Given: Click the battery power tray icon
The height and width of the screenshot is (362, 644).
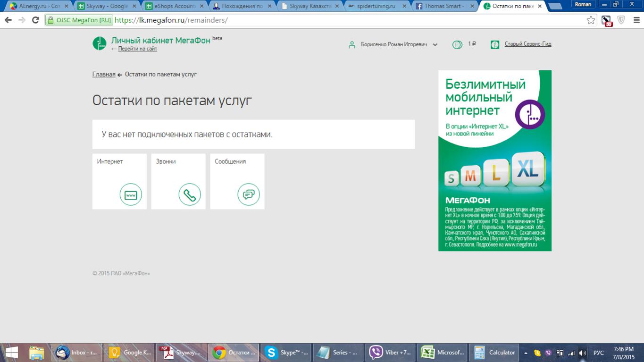Looking at the screenshot, I should pos(560,353).
